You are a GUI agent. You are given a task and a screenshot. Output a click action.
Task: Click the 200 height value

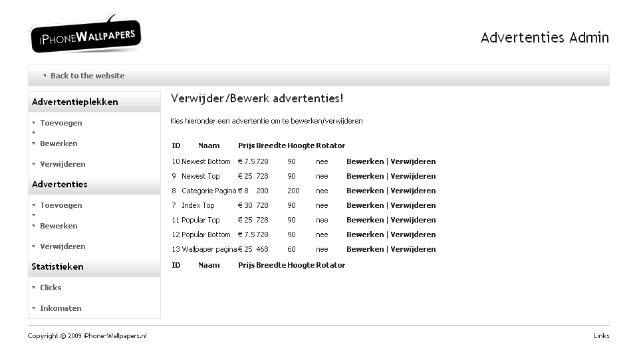pos(293,191)
